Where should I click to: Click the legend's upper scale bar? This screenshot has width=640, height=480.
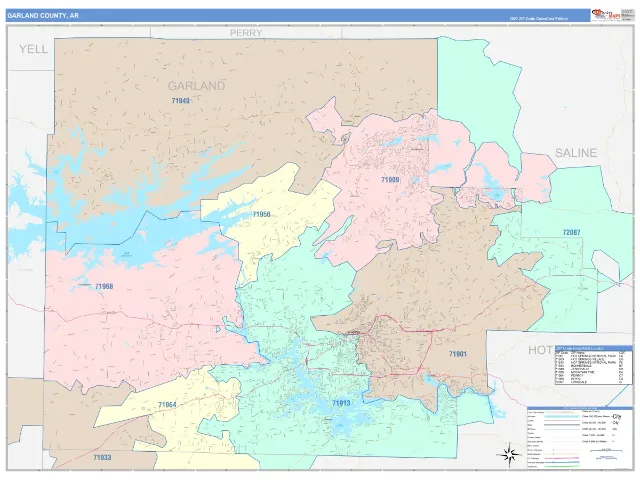pos(607,449)
